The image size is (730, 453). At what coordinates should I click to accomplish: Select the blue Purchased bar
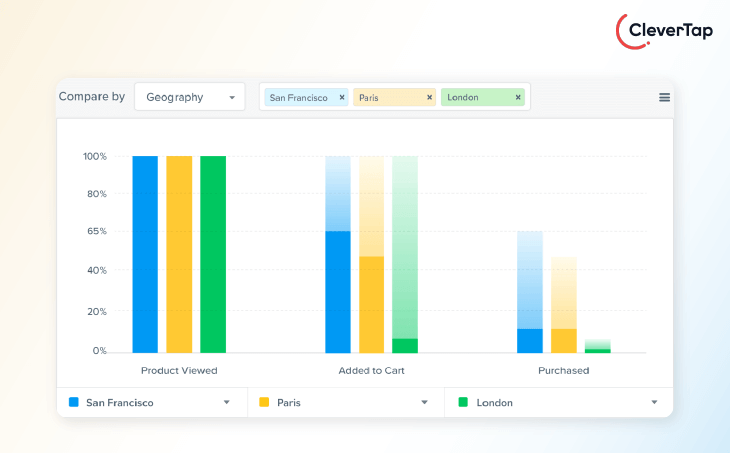click(529, 340)
